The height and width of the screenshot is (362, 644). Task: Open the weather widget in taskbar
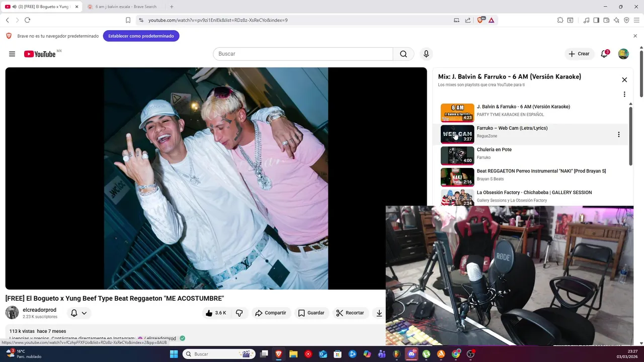click(x=24, y=354)
